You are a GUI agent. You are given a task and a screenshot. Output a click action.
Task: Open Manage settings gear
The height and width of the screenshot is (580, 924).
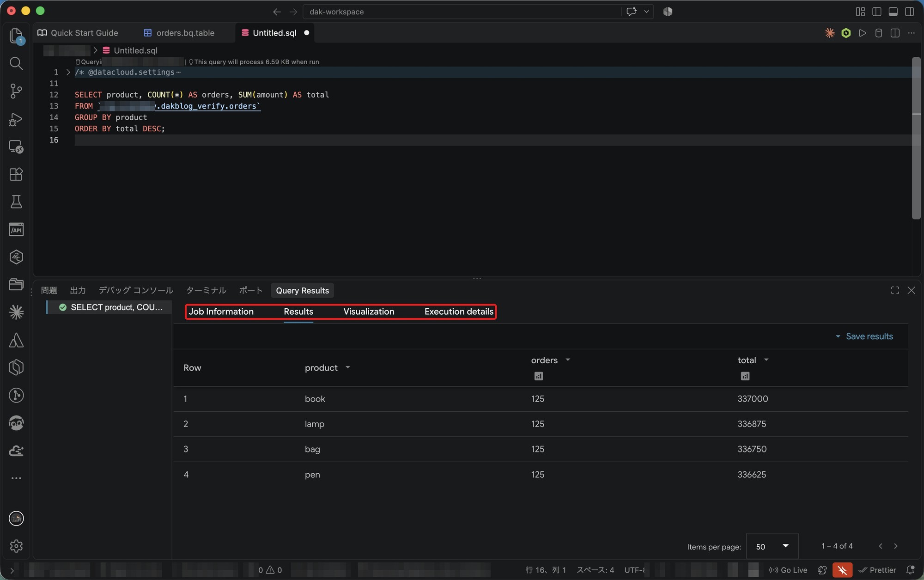coord(16,546)
